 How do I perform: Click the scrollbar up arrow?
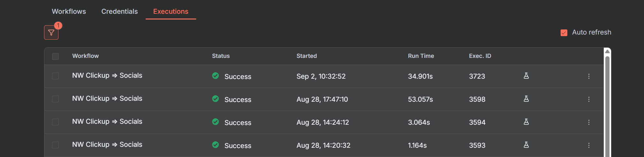[x=607, y=51]
